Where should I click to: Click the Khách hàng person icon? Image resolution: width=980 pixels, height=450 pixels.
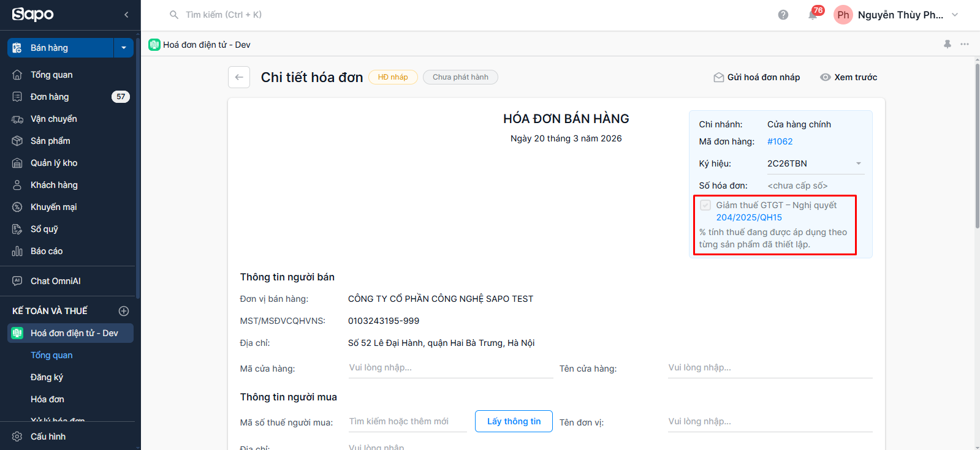tap(17, 185)
